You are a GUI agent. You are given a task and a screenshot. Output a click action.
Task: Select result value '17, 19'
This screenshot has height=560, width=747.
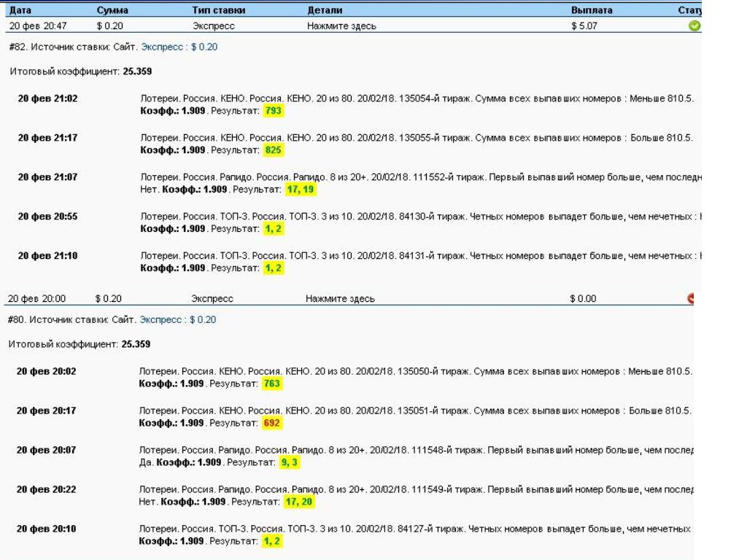pyautogui.click(x=300, y=190)
